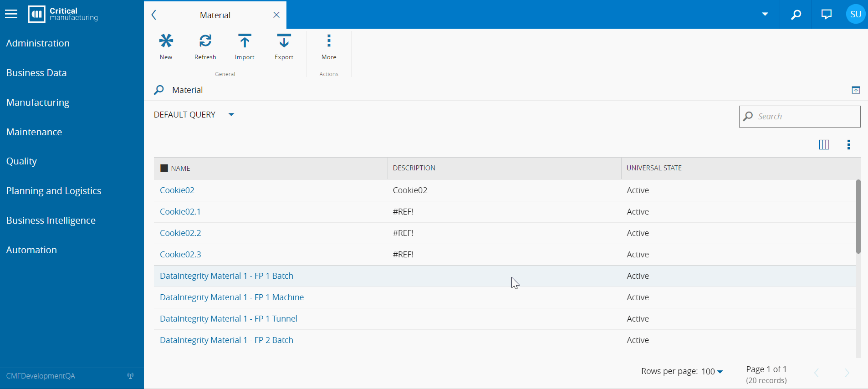Image resolution: width=868 pixels, height=389 pixels.
Task: Open the Manufacturing menu
Action: [38, 102]
